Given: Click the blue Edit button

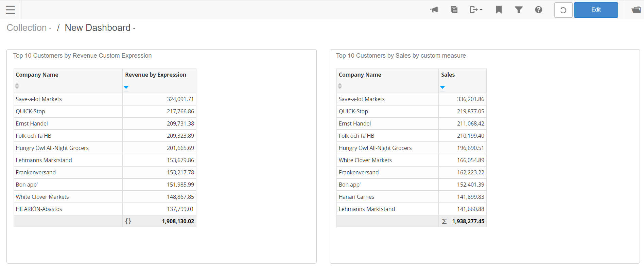Looking at the screenshot, I should point(596,10).
